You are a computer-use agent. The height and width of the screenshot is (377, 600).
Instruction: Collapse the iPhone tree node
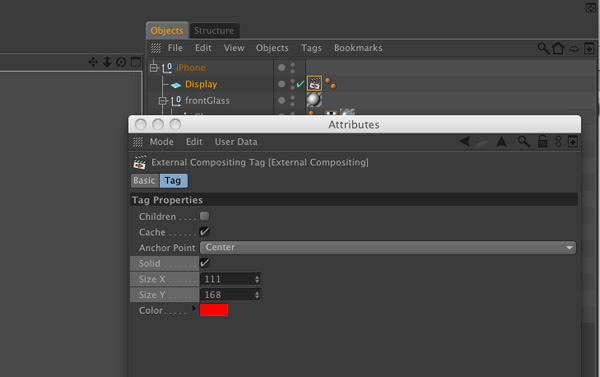153,68
